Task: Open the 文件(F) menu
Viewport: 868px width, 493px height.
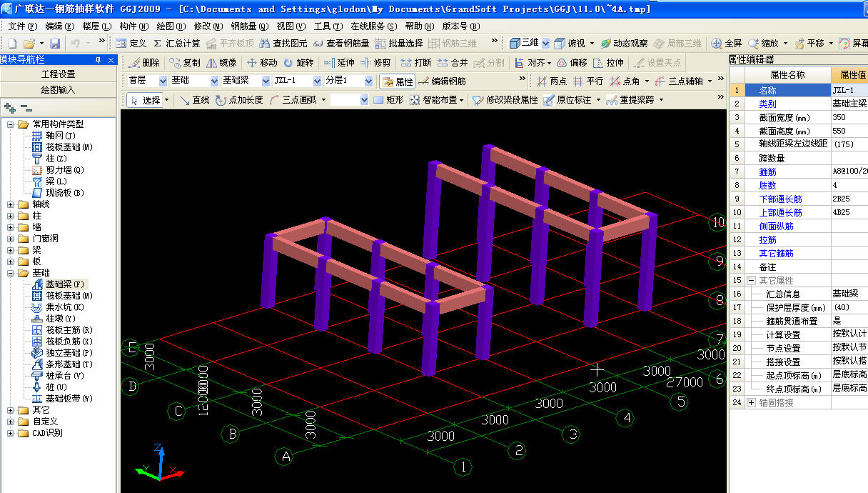Action: click(x=22, y=26)
